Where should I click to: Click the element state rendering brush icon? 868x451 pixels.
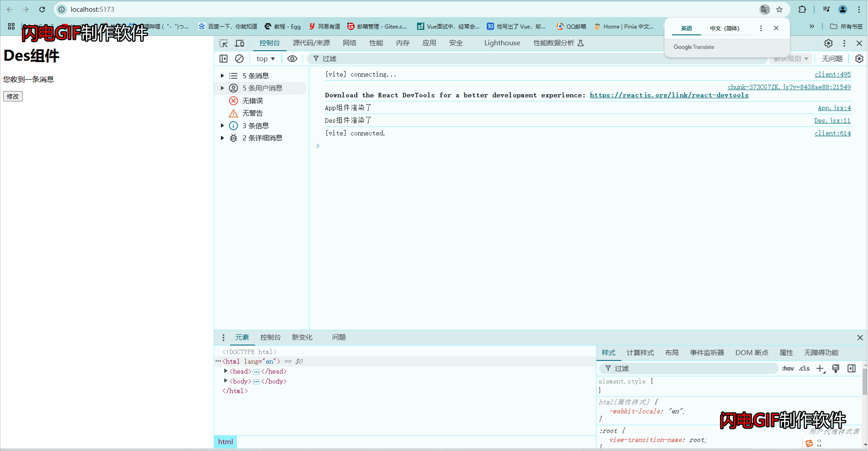[835, 369]
